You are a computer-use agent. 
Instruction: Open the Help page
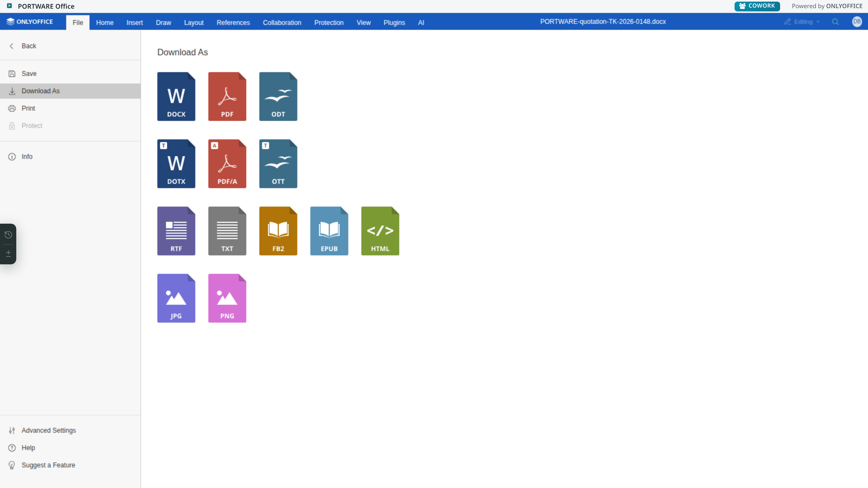click(x=70, y=448)
